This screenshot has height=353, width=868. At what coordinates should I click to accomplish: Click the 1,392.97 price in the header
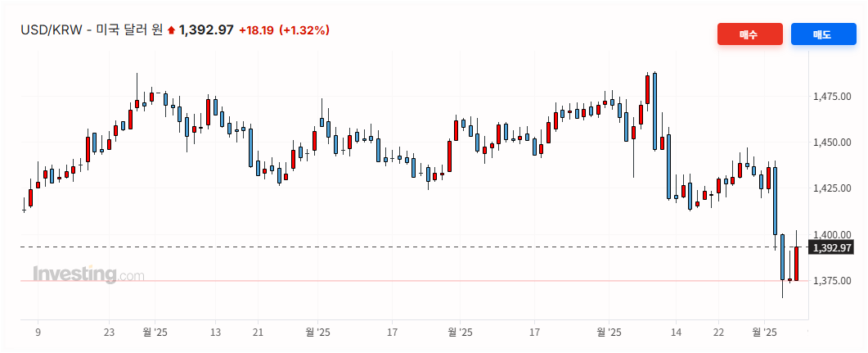coord(206,30)
